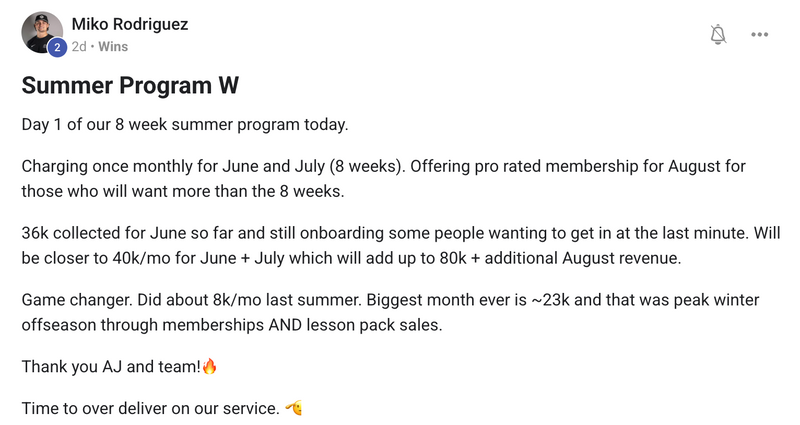Click the (8 weeks) parenthetical text

(367, 166)
